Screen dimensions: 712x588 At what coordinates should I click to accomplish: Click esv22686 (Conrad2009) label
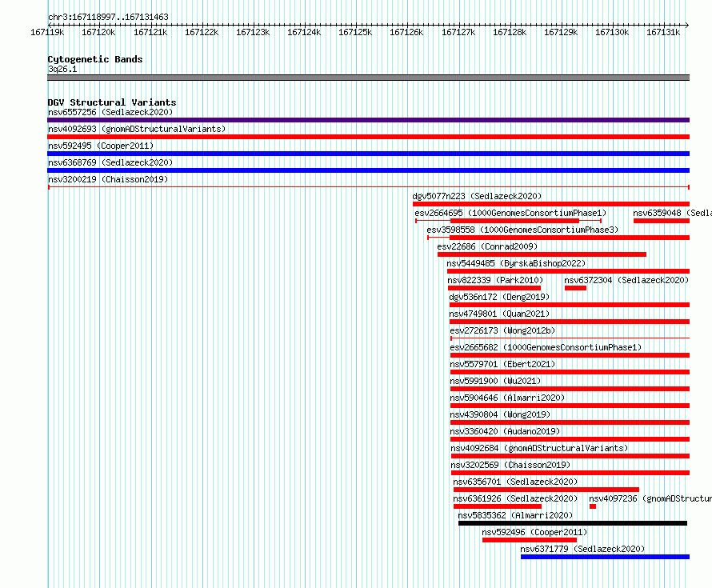(487, 246)
